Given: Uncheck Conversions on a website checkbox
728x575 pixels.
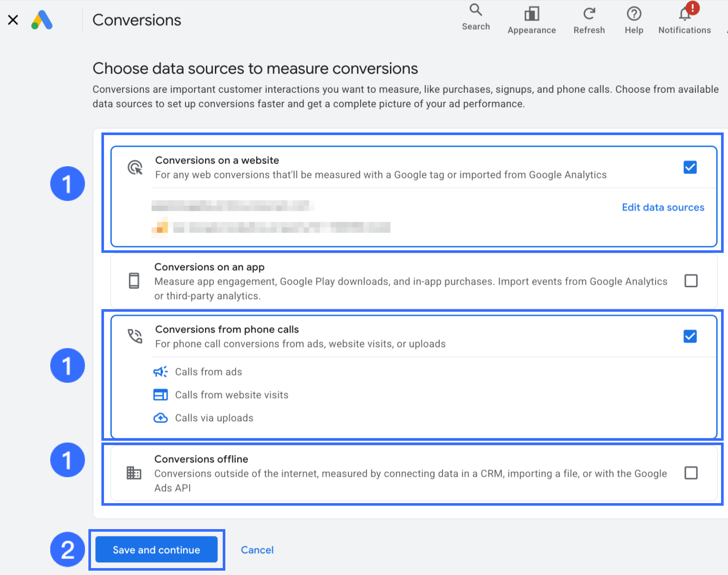Looking at the screenshot, I should coord(690,167).
